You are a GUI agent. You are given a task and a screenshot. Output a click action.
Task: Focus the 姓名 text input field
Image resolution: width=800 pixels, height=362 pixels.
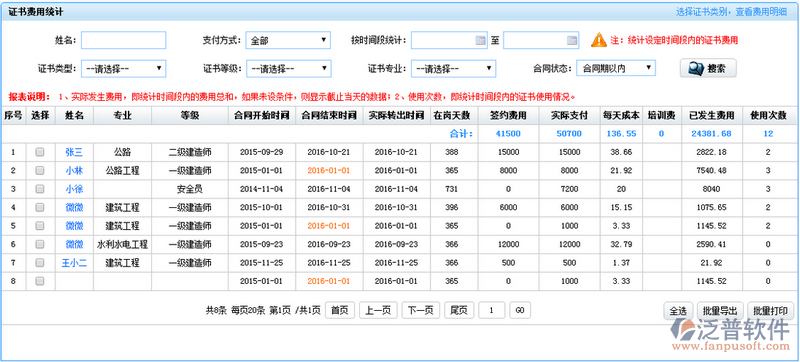(x=123, y=40)
